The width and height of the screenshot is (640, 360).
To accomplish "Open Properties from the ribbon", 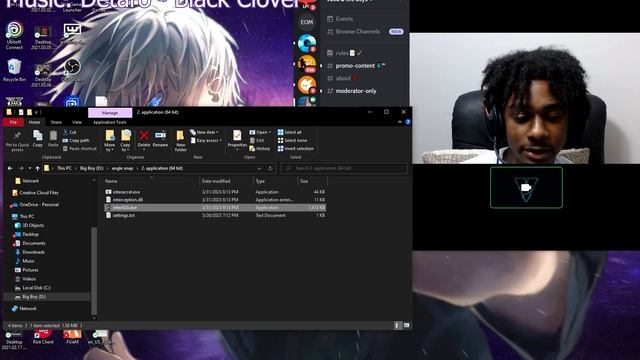I will (237, 139).
